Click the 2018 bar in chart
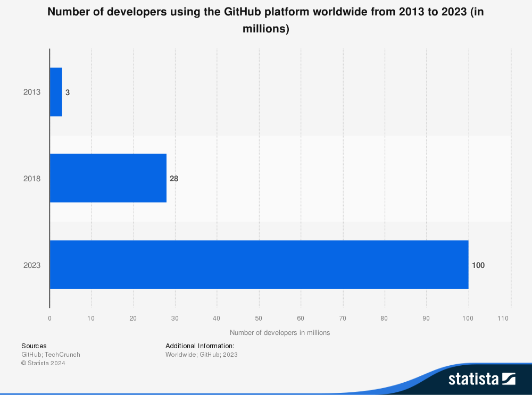Image resolution: width=532 pixels, height=395 pixels. 108,178
